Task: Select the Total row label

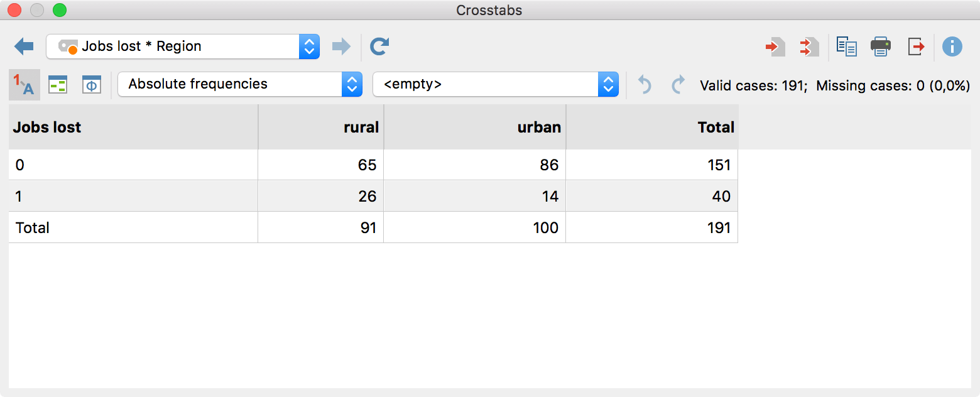Action: pos(133,228)
